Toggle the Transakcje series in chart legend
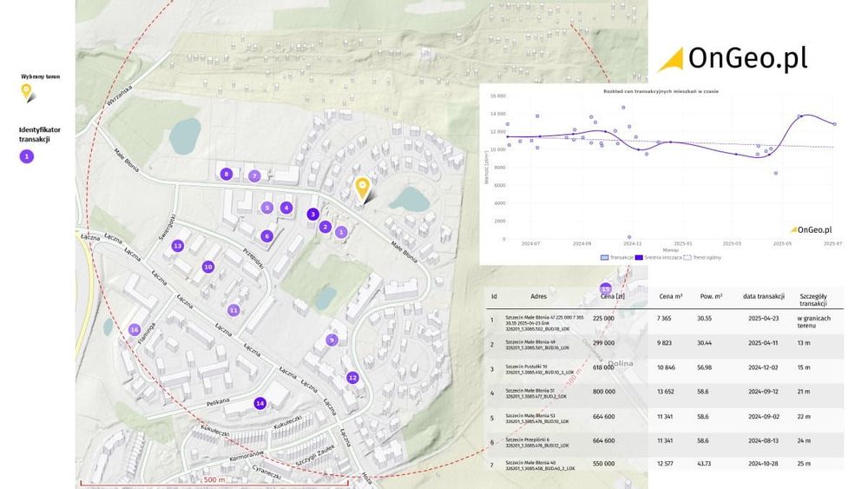 (616, 257)
